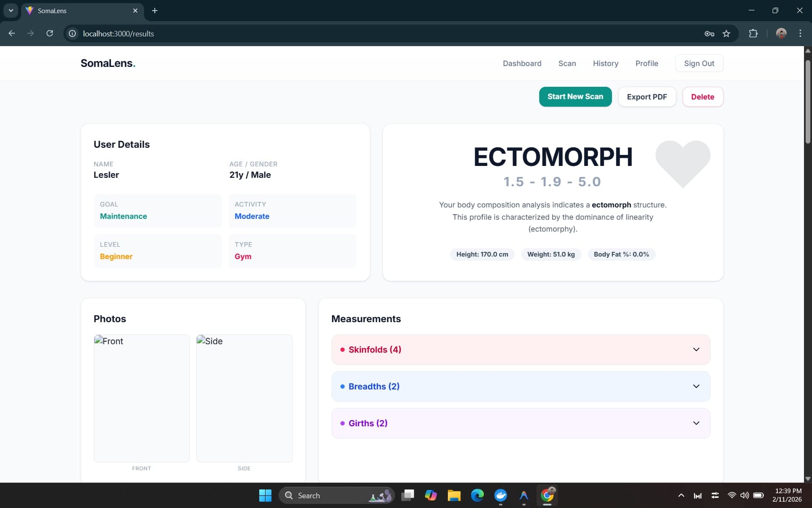The image size is (812, 508).
Task: Close the SomaLens tab
Action: [x=135, y=11]
